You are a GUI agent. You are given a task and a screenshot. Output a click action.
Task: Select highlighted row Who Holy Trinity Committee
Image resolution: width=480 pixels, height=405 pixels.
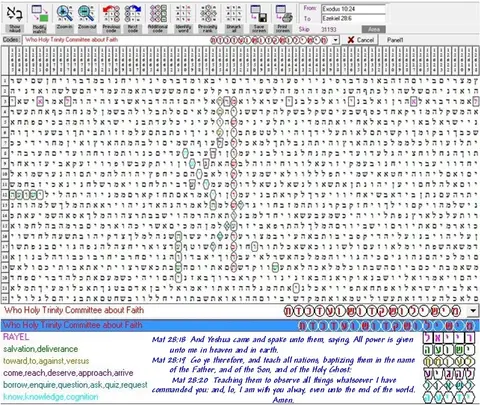coord(240,325)
